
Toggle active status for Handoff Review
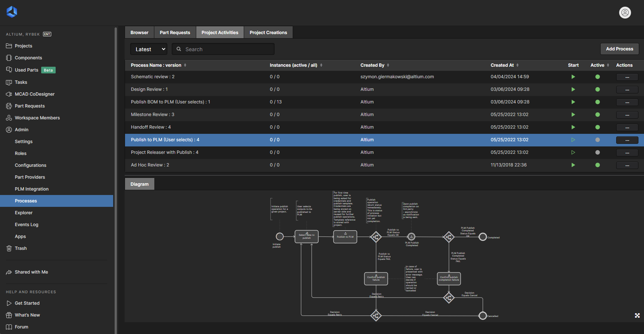[x=598, y=127]
